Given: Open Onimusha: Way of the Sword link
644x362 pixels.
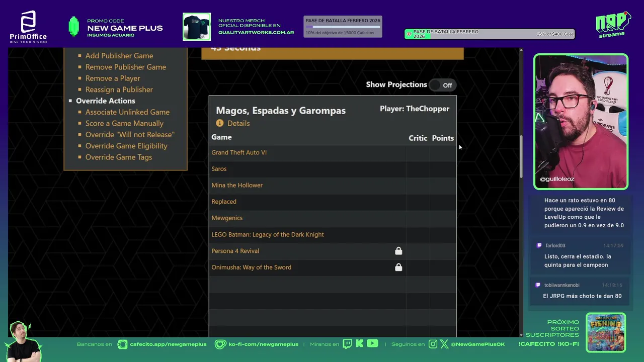Looking at the screenshot, I should point(252,267).
